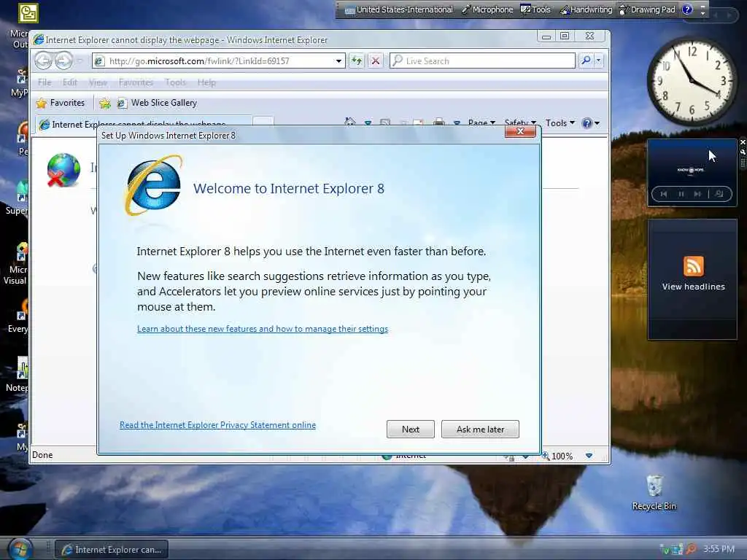Open Internet Explorer Privacy Statement online link
Image resolution: width=747 pixels, height=560 pixels.
(217, 425)
